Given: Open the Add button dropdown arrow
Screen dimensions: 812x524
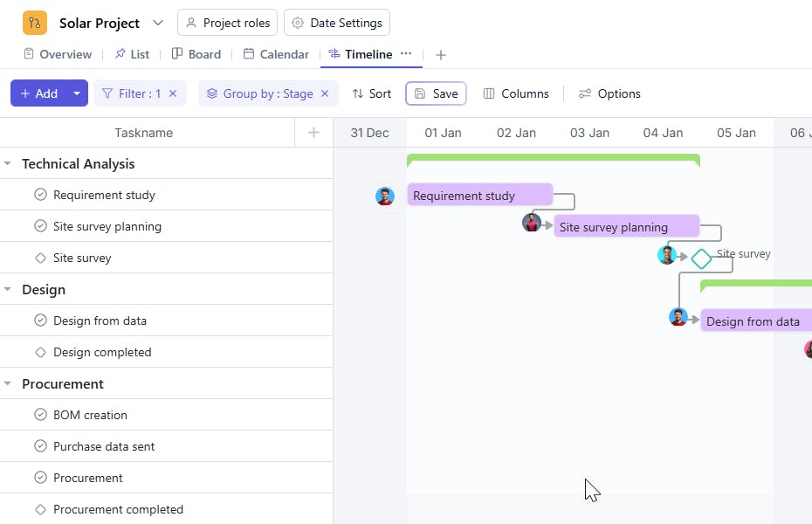Looking at the screenshot, I should click(77, 93).
